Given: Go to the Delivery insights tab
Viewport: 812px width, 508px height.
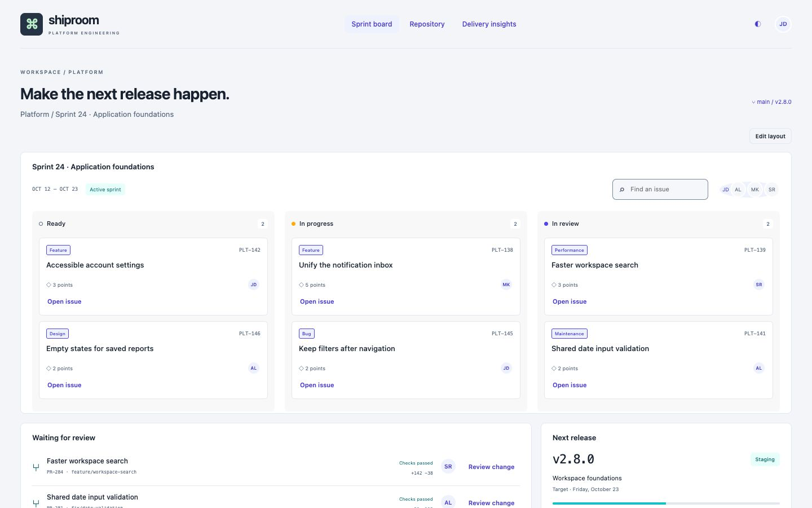Looking at the screenshot, I should coord(489,24).
